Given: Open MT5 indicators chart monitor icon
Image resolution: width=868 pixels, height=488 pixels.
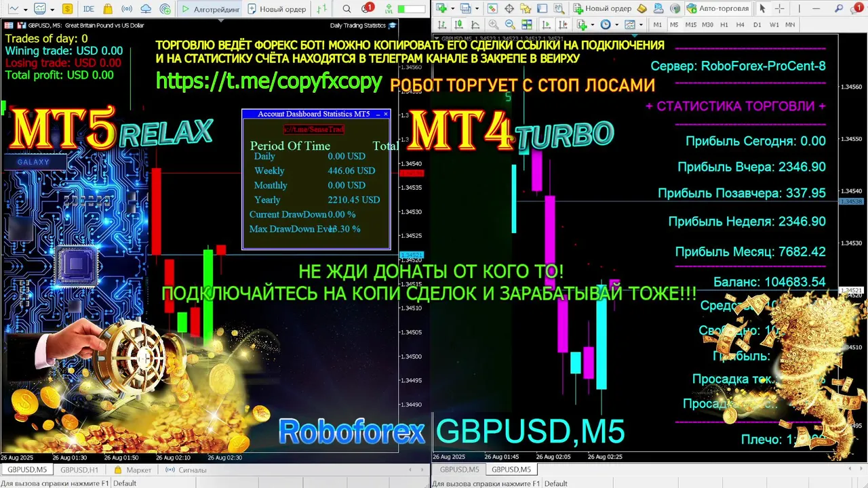Looking at the screenshot, I should point(40,9).
